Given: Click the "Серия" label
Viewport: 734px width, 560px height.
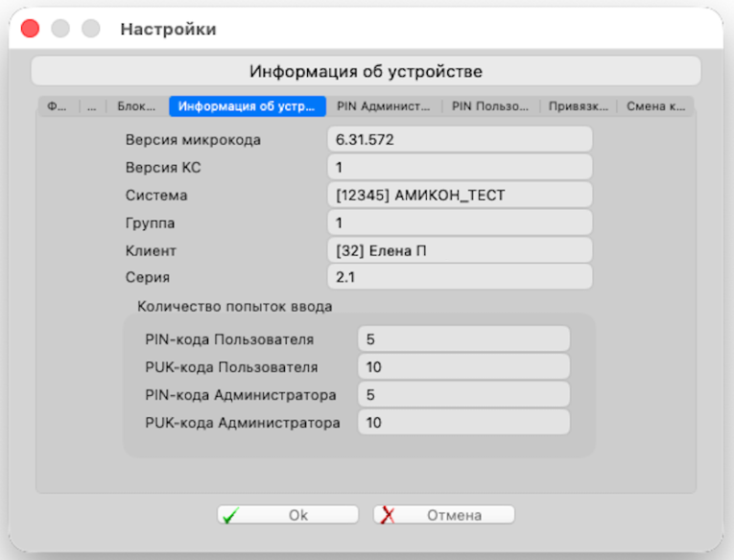Looking at the screenshot, I should (x=148, y=277).
